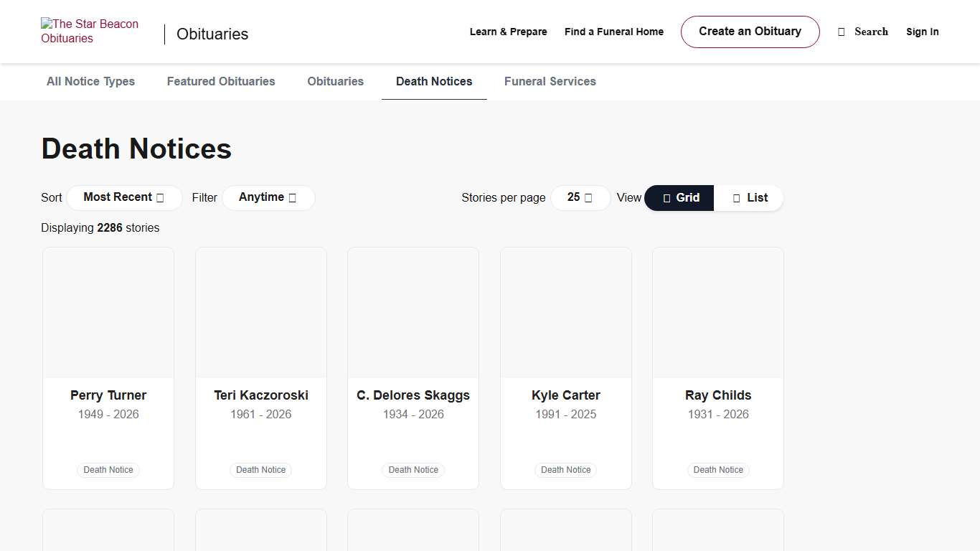Click the Kyle Carter name link

point(565,395)
